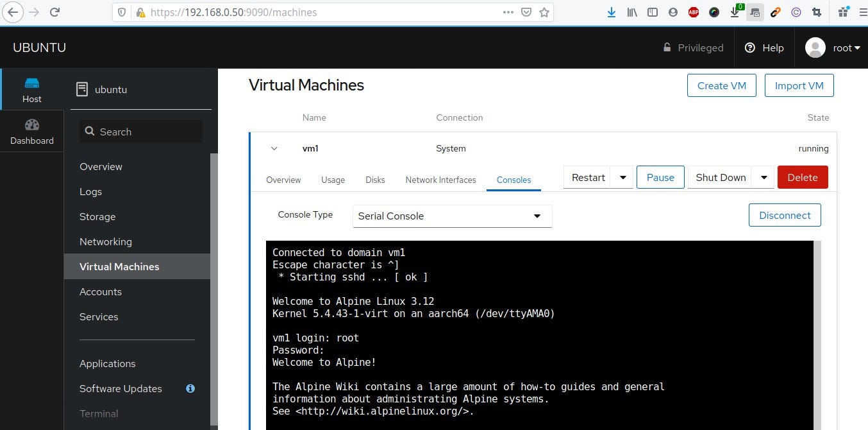868x430 pixels.
Task: Open Accounts in the sidebar
Action: point(101,291)
